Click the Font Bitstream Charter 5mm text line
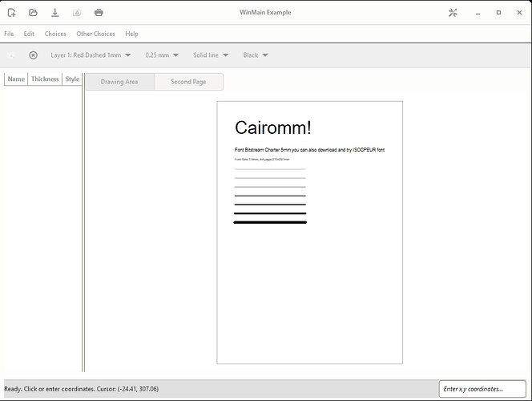The height and width of the screenshot is (401, 532). click(309, 150)
